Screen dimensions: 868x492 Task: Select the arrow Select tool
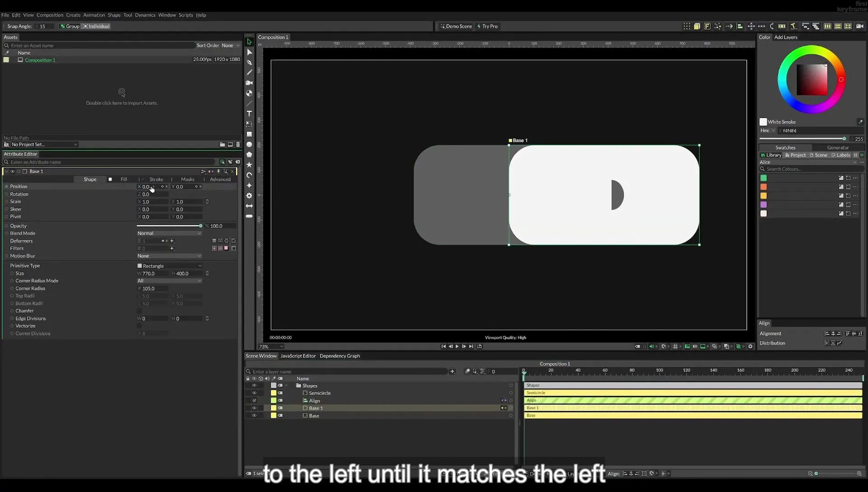[x=249, y=42]
